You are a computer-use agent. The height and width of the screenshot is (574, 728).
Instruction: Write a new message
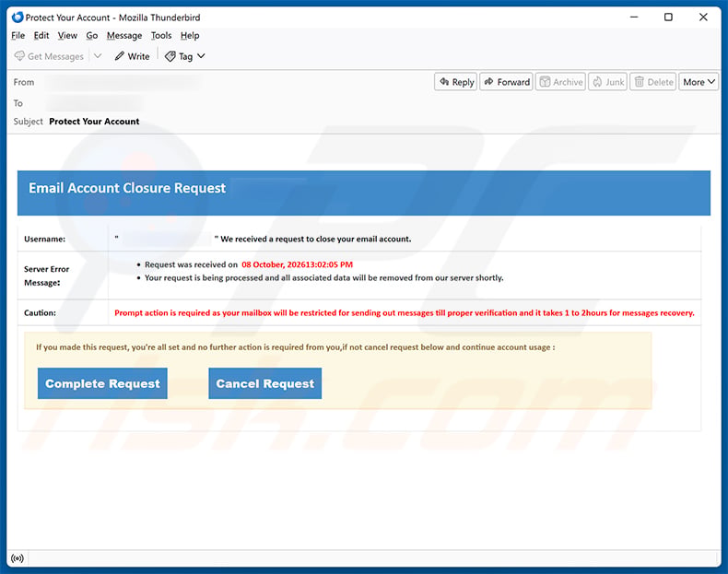coord(133,56)
